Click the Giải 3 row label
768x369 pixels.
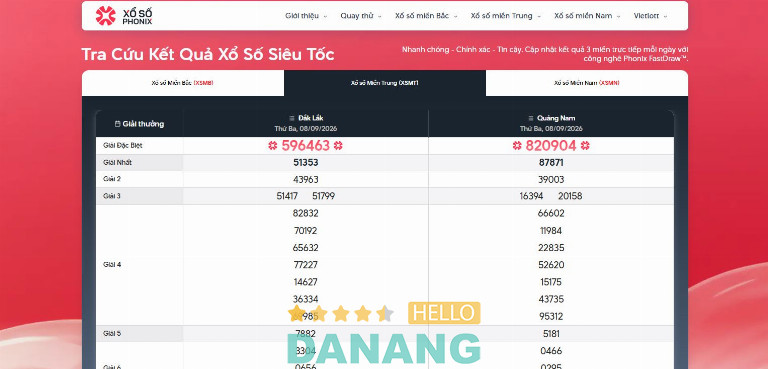click(112, 196)
